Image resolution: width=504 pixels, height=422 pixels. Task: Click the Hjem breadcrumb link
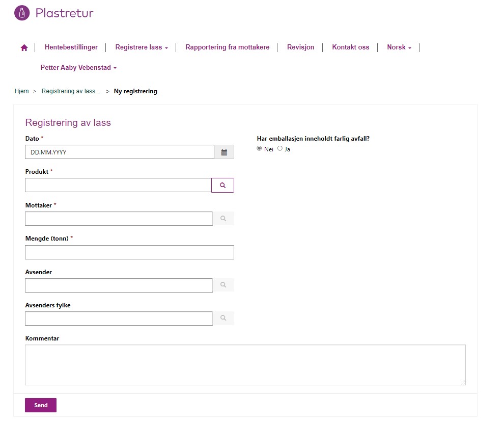(21, 91)
